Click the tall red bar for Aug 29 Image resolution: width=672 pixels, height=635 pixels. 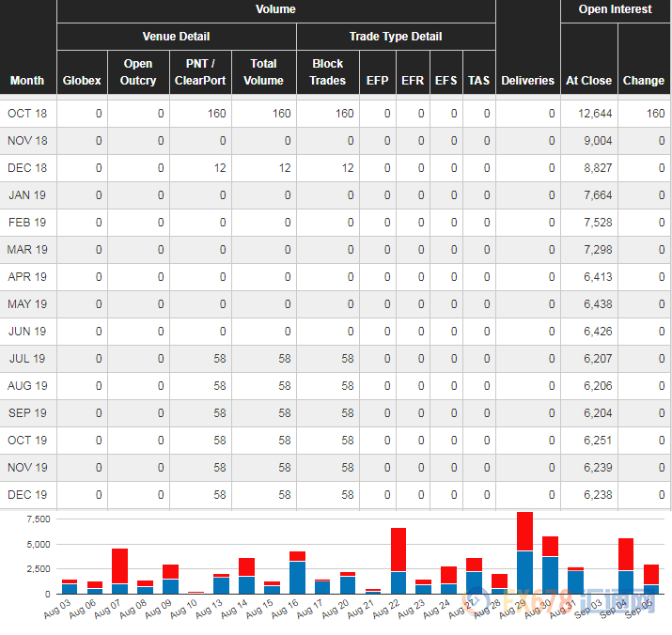click(x=525, y=532)
